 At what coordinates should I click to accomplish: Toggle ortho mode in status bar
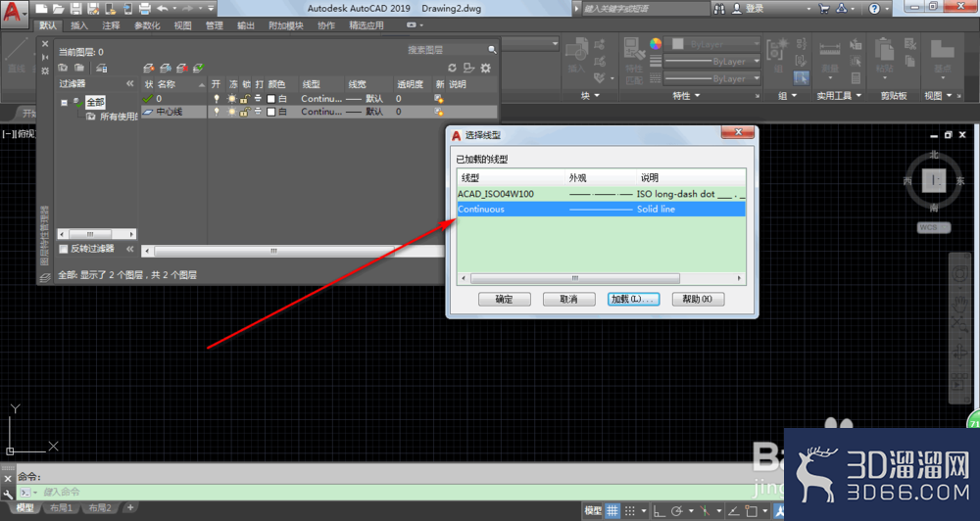[x=659, y=511]
